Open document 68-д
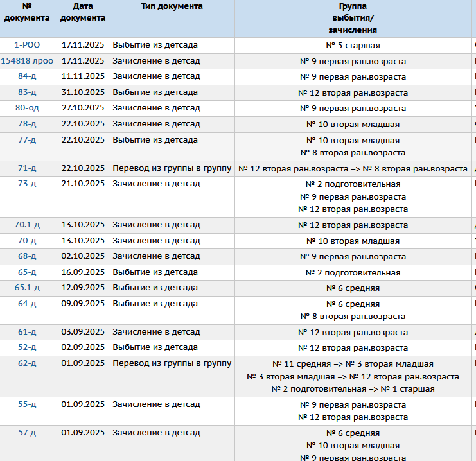The height and width of the screenshot is (461, 476). [27, 257]
